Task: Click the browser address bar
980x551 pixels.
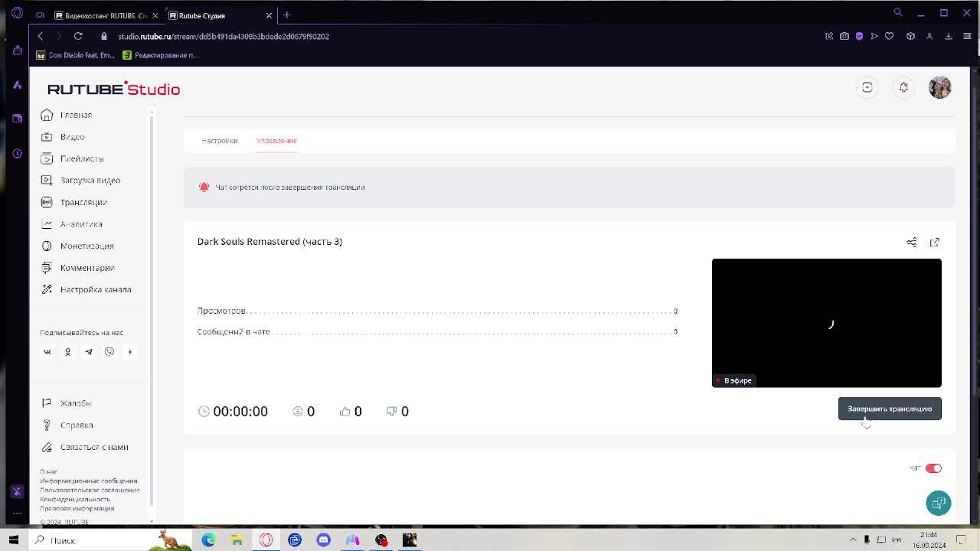Action: click(x=459, y=36)
